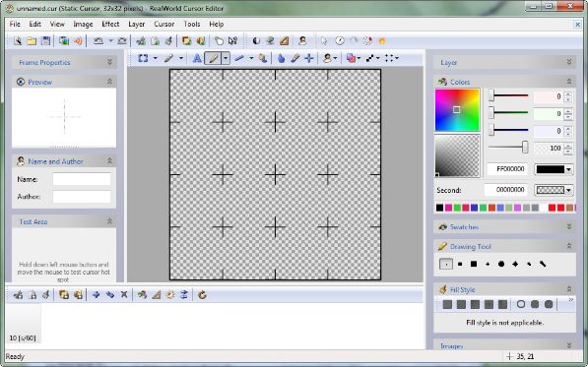Click the delete frame X icon in bottom toolbar
Image resolution: width=588 pixels, height=367 pixels.
pos(124,295)
